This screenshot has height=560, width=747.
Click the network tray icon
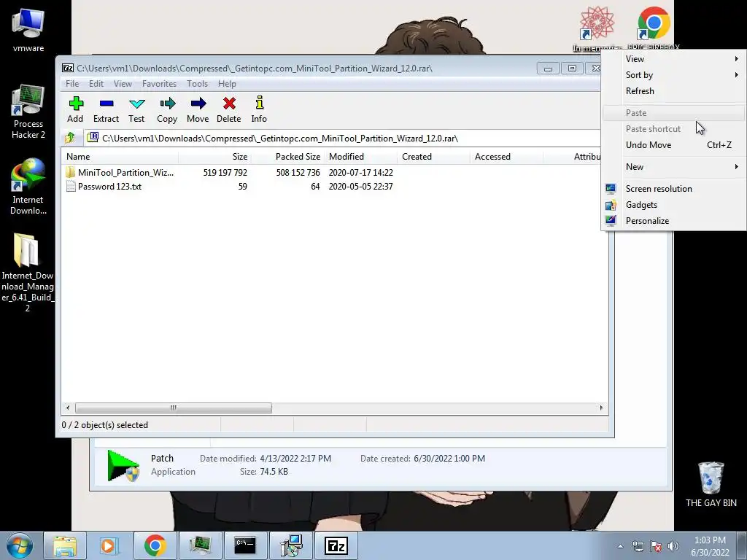pyautogui.click(x=638, y=546)
